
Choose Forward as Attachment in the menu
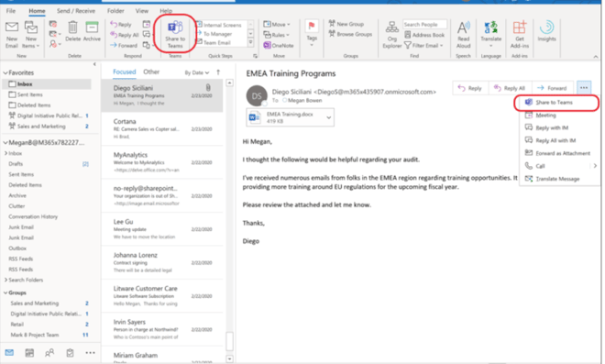tap(558, 153)
